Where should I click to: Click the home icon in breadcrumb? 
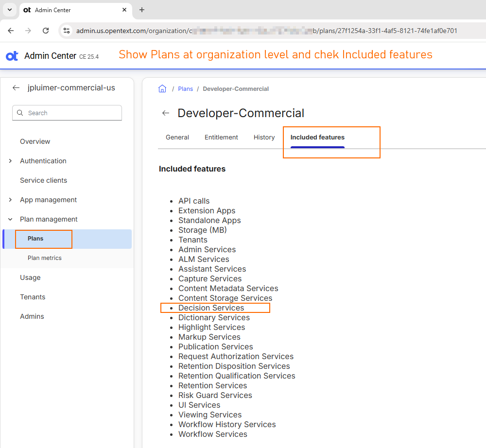coord(162,89)
